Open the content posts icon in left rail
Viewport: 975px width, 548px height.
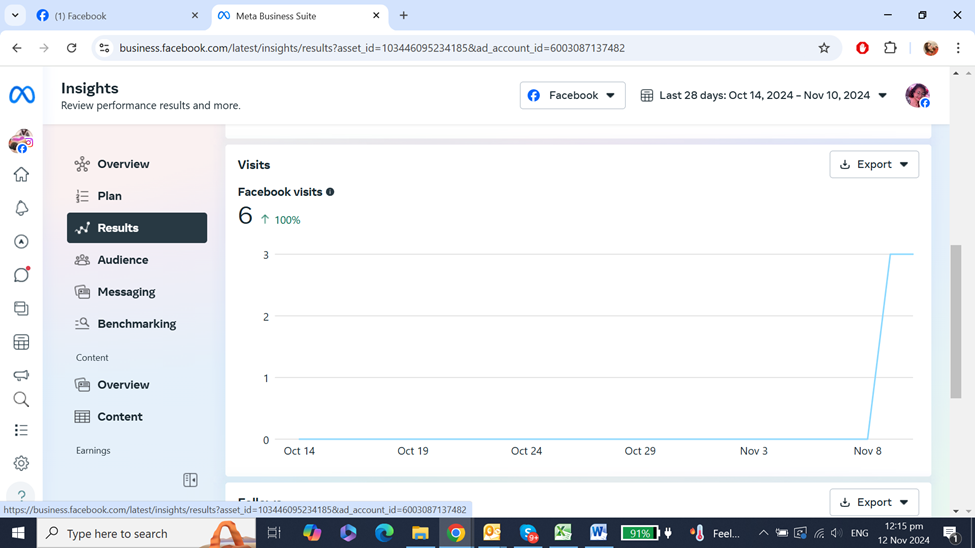coord(21,309)
